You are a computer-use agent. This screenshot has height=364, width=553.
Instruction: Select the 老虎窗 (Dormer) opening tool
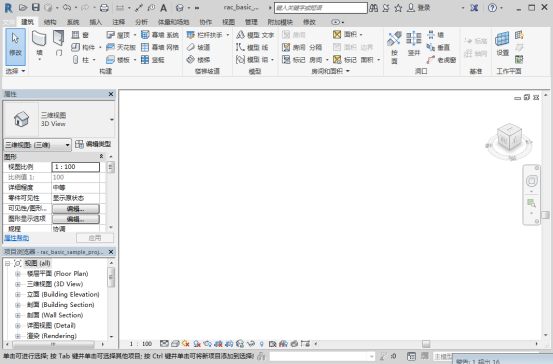click(441, 60)
